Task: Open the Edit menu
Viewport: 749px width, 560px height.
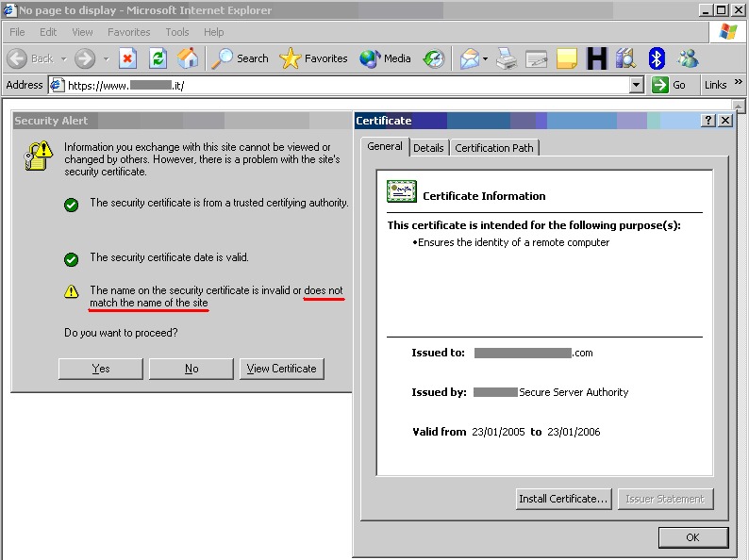Action: click(48, 32)
